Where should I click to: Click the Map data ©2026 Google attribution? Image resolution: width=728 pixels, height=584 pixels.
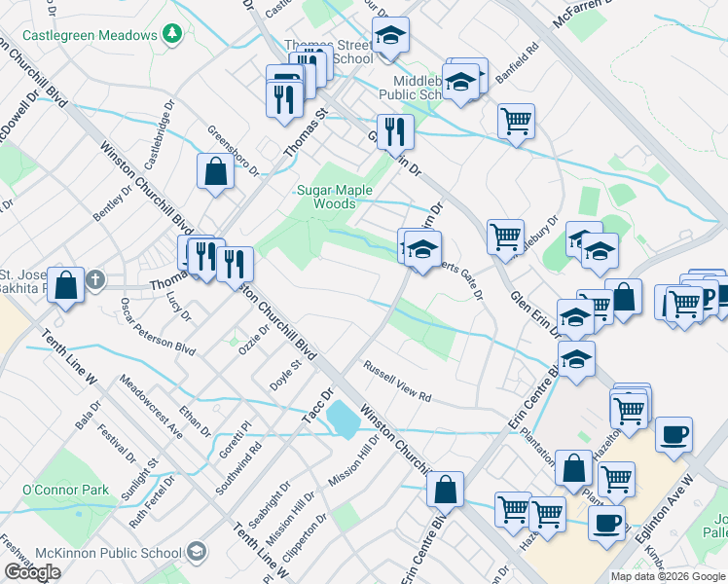pyautogui.click(x=669, y=577)
